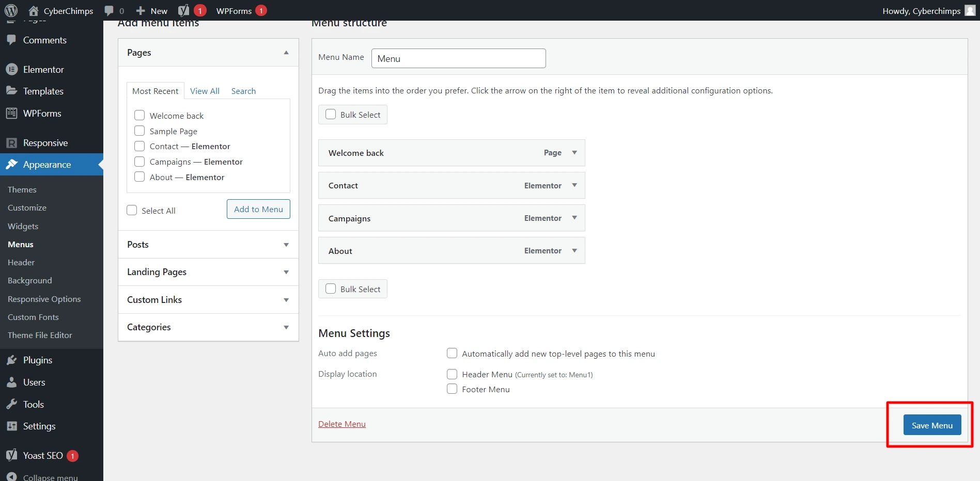Click the Comments sidebar icon
The height and width of the screenshot is (481, 980).
click(11, 40)
